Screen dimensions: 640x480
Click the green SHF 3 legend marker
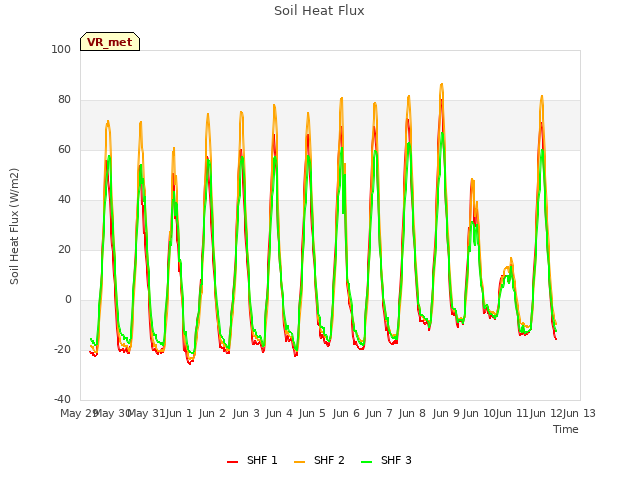click(x=367, y=462)
